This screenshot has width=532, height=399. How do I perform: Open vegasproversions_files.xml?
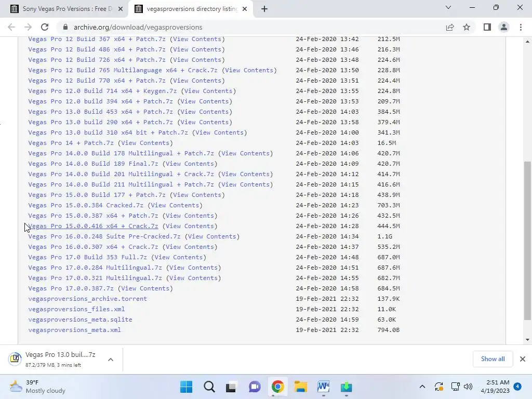76,309
